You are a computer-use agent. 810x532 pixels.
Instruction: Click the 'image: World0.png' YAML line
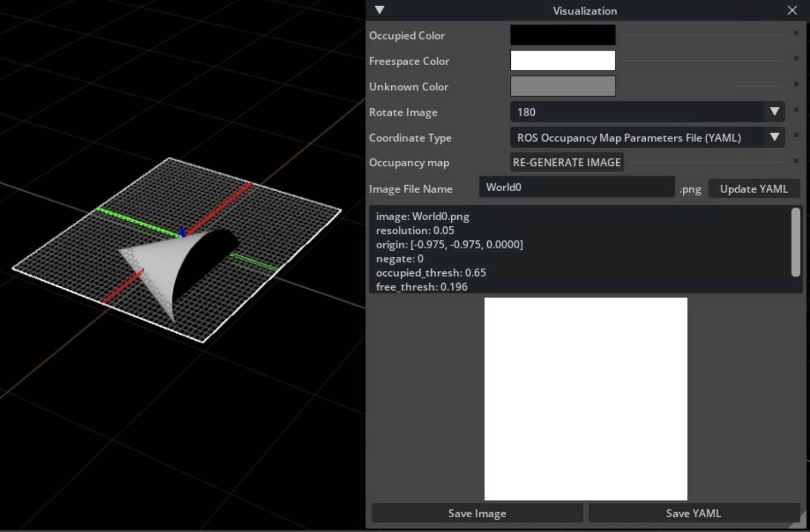pos(423,216)
